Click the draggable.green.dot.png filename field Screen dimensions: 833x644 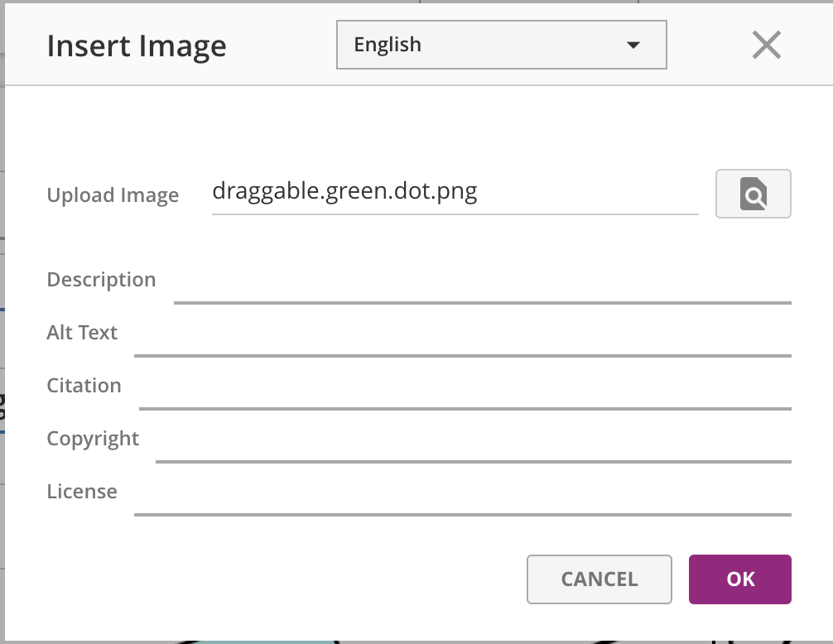tap(455, 193)
